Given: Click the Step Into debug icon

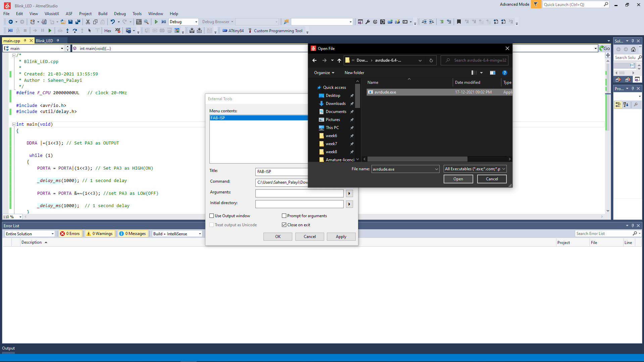Looking at the screenshot, I should coord(67,31).
